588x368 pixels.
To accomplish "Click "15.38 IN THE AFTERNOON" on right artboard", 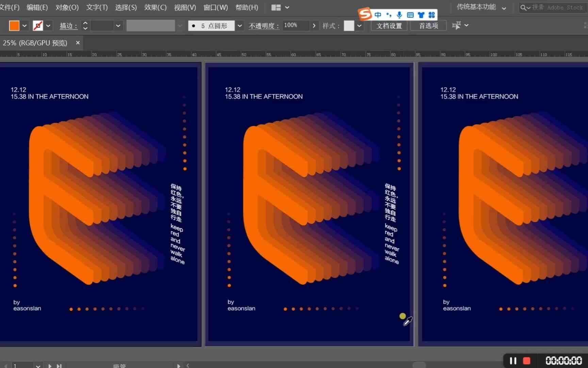I will [479, 96].
